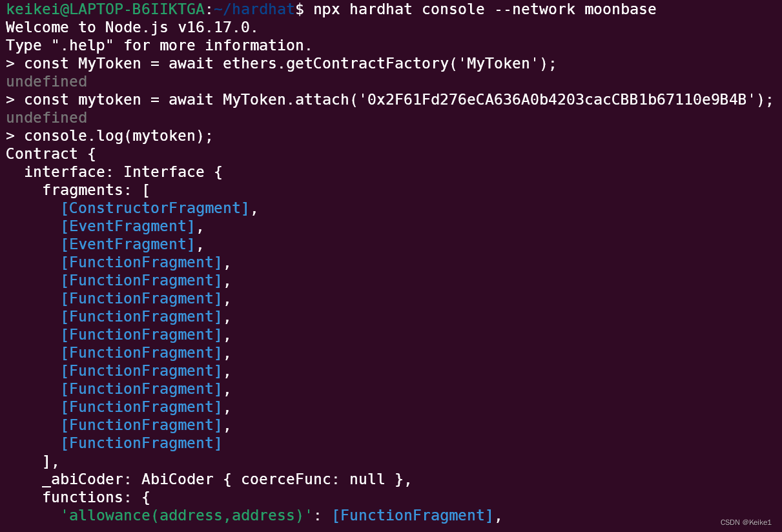Click the keikei@LAPTOP-B6IIKTGA prompt text
This screenshot has height=532, width=782.
[x=105, y=9]
